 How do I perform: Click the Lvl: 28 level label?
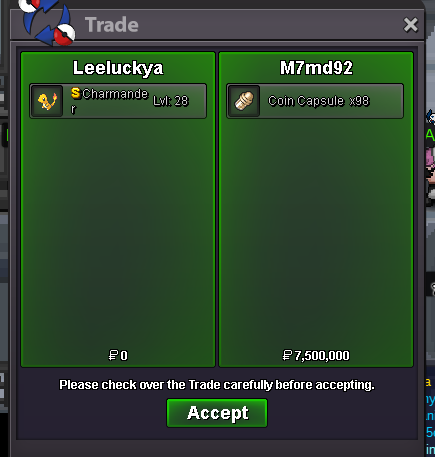171,101
